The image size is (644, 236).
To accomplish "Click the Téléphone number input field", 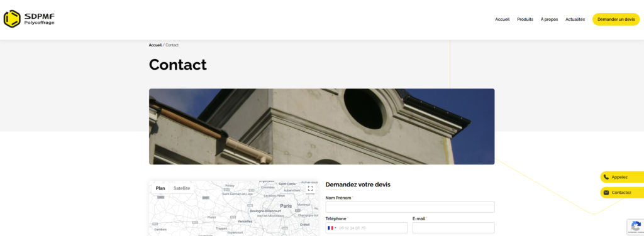I will click(x=372, y=228).
